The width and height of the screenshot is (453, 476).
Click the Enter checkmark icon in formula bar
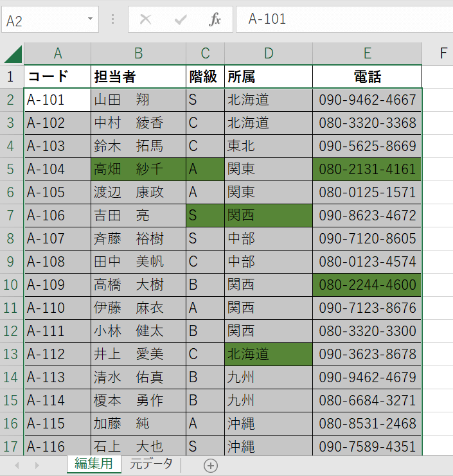(181, 20)
